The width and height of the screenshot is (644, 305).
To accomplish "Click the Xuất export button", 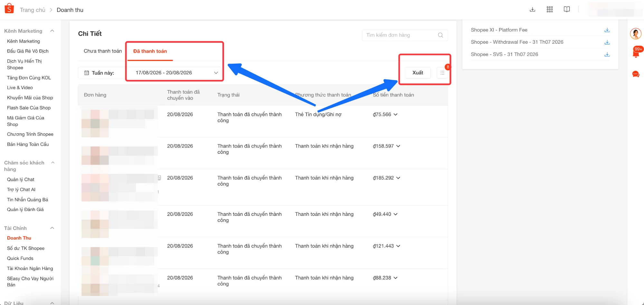I will 418,73.
